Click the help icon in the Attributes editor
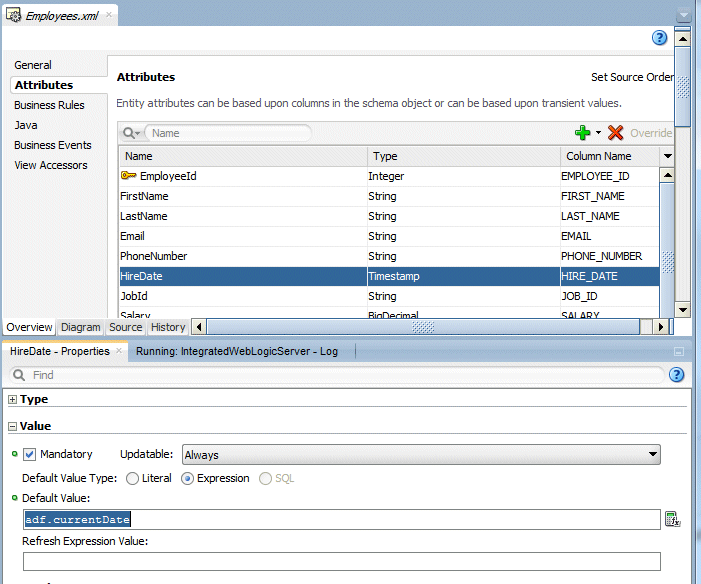This screenshot has width=701, height=584. tap(659, 38)
